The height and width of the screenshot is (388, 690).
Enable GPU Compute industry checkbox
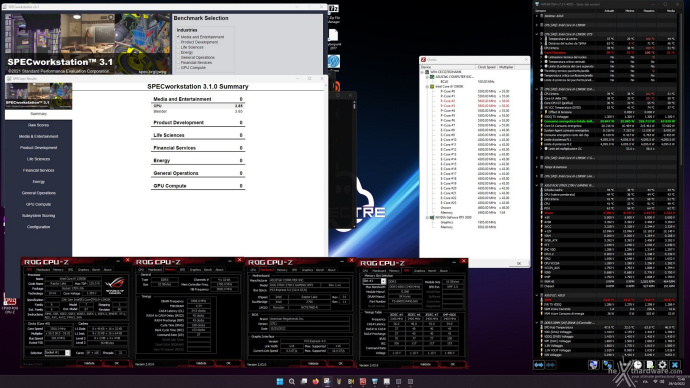pos(178,68)
